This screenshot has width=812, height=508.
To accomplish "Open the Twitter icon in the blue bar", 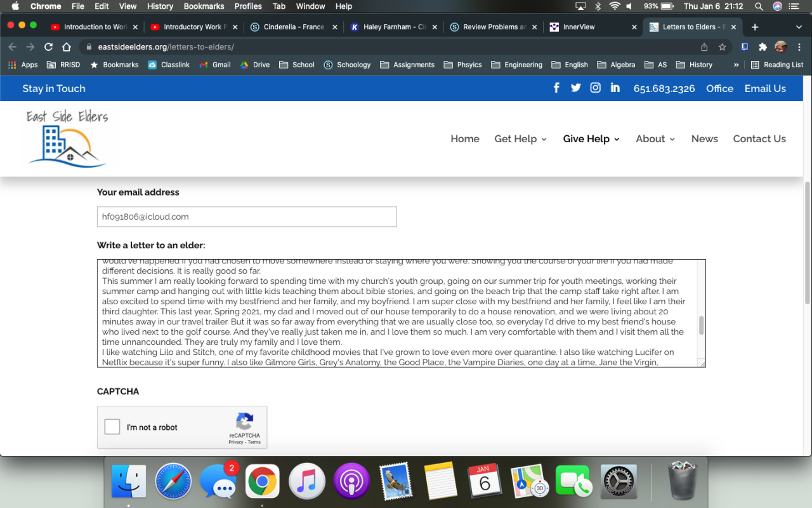I will point(576,88).
